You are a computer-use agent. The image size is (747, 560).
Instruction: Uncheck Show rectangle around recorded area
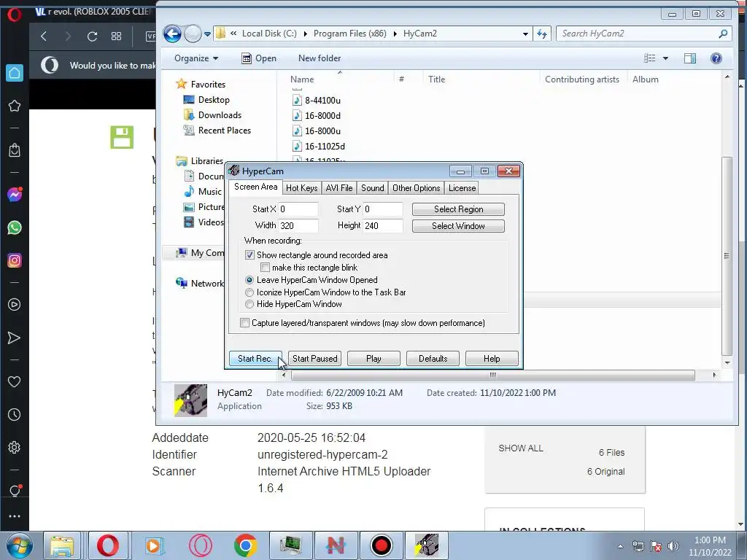coord(249,255)
